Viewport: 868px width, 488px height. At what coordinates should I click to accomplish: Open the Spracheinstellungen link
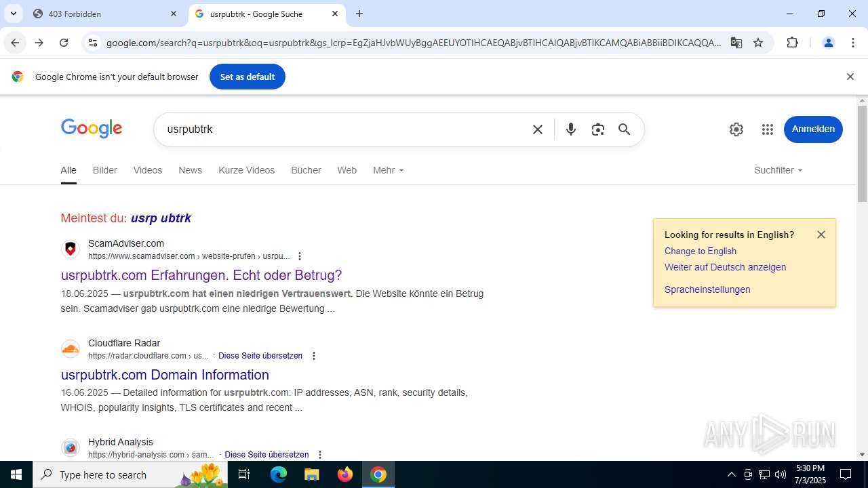point(707,289)
